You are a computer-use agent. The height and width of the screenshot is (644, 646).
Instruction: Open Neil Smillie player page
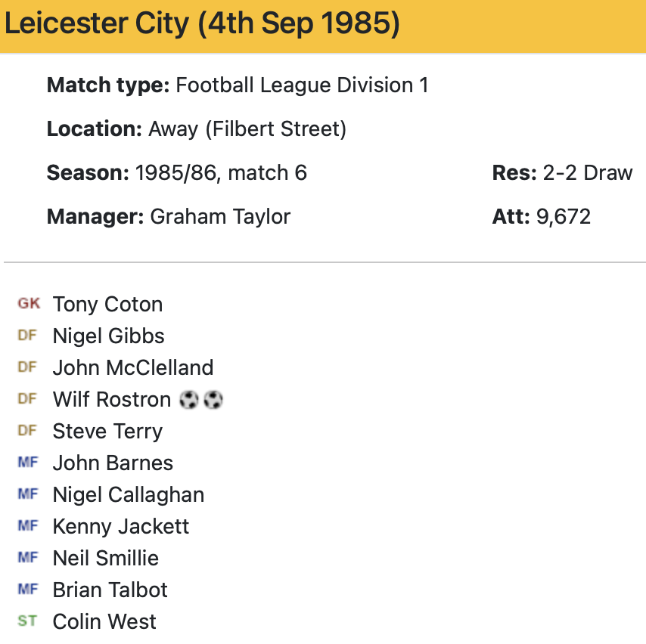point(106,559)
